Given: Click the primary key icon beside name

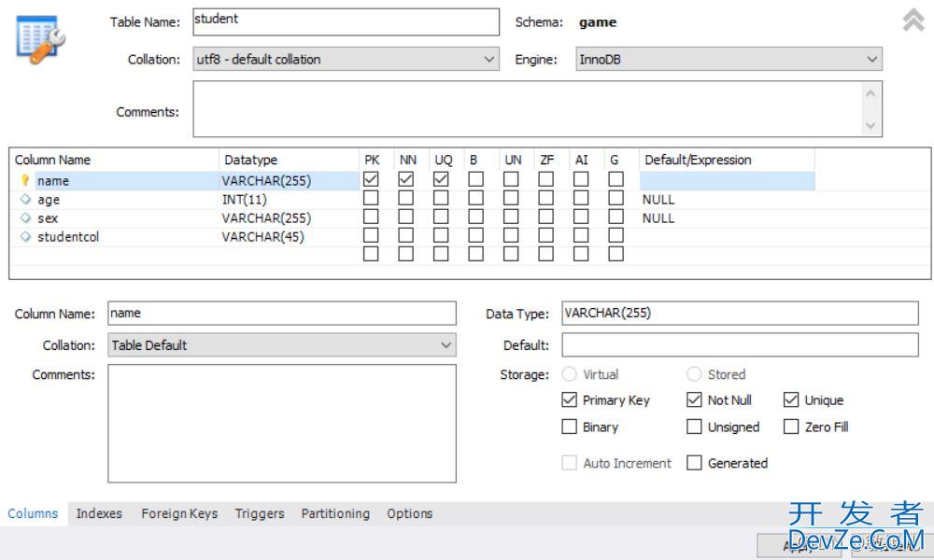Looking at the screenshot, I should pos(25,180).
